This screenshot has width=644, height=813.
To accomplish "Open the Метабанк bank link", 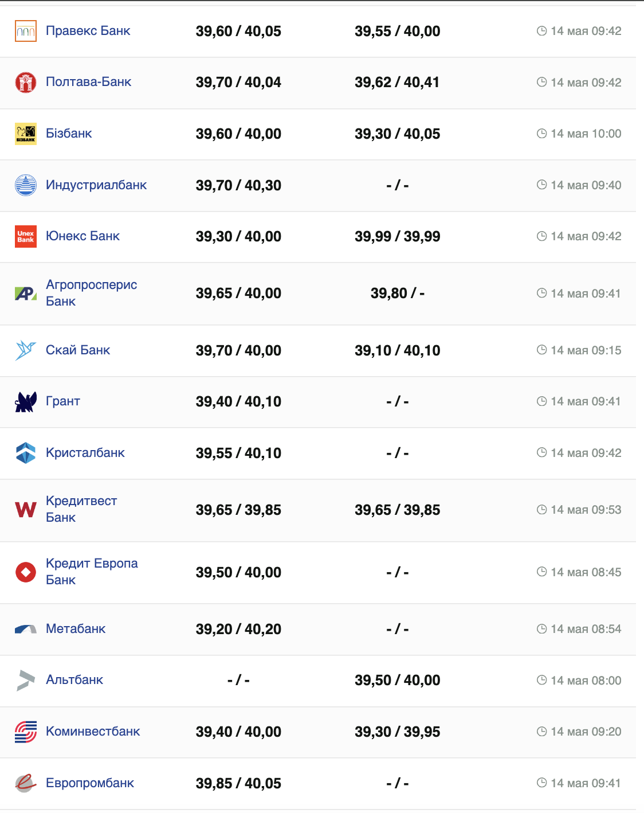I will click(x=76, y=629).
